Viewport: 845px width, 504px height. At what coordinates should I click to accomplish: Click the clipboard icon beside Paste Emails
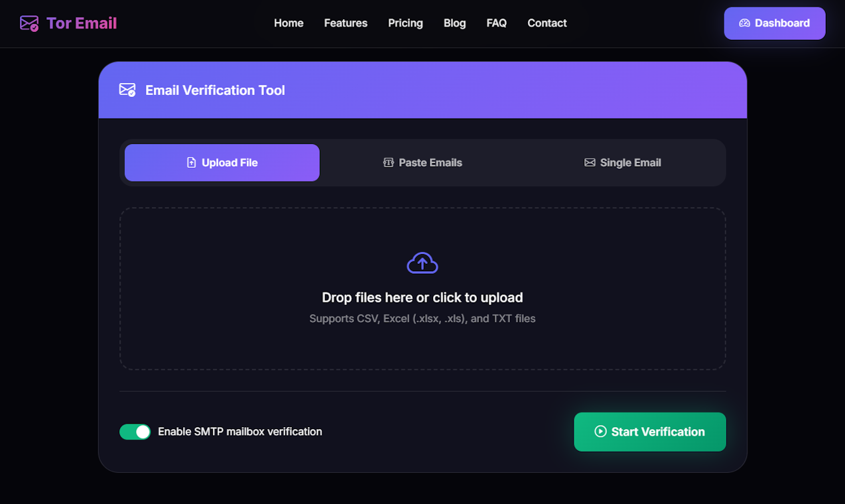[388, 162]
